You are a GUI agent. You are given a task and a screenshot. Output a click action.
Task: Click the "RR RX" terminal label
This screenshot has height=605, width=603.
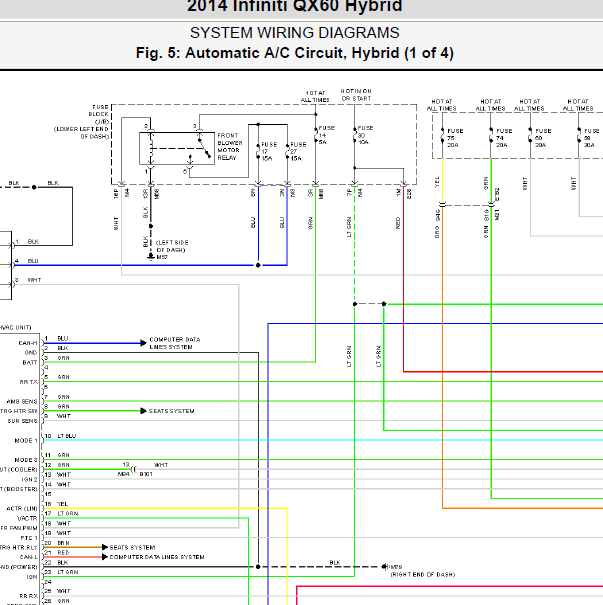pos(29,596)
